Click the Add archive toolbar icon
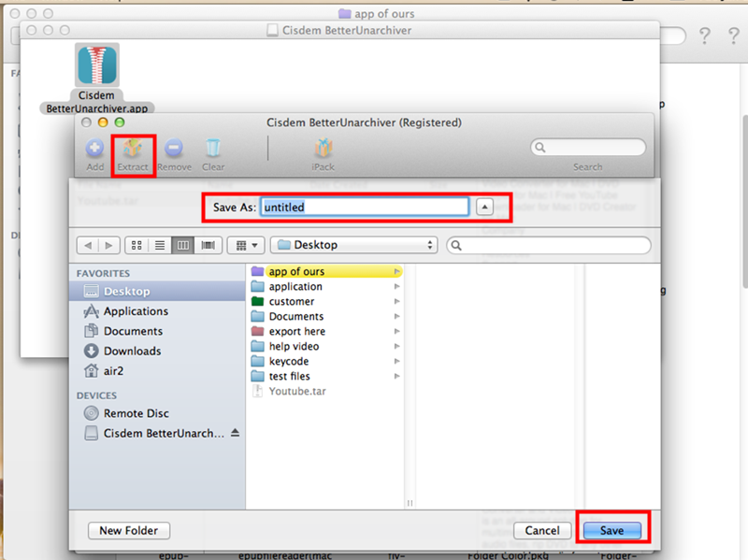Image resolution: width=748 pixels, height=560 pixels. pyautogui.click(x=94, y=149)
